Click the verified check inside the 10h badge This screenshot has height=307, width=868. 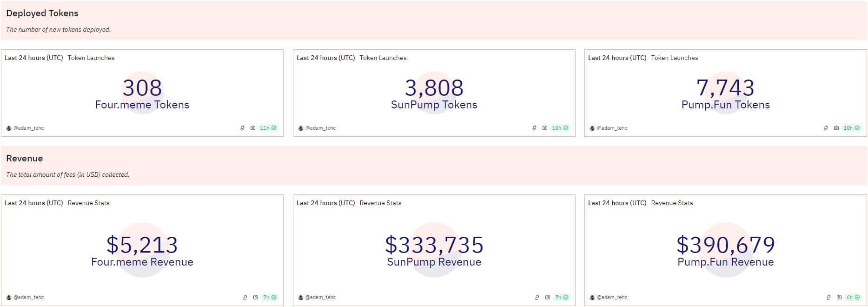[565, 127]
